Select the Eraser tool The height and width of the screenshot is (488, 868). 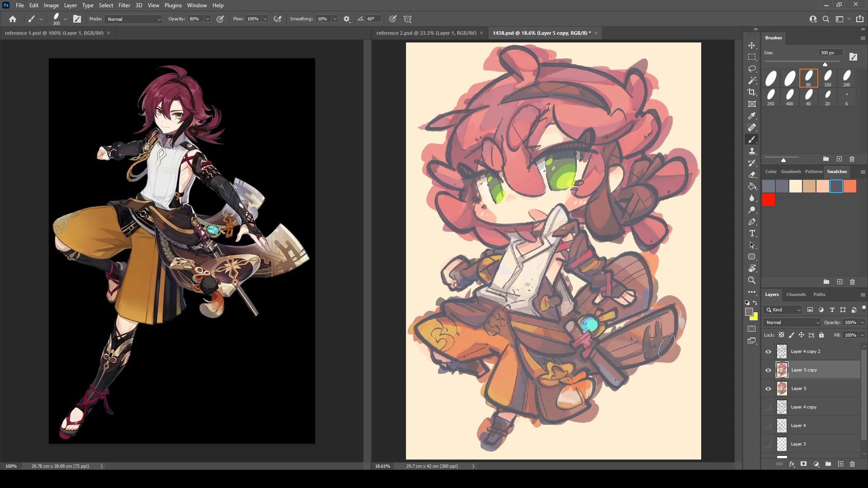(x=752, y=174)
